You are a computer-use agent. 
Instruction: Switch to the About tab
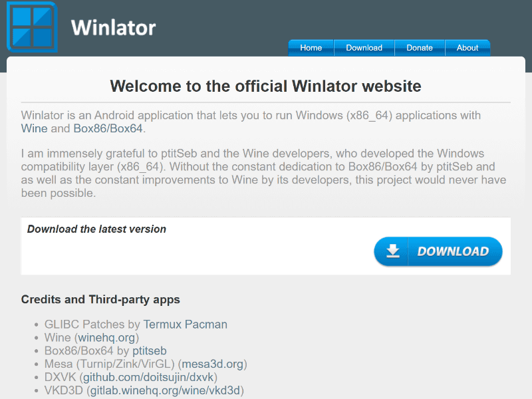click(467, 48)
